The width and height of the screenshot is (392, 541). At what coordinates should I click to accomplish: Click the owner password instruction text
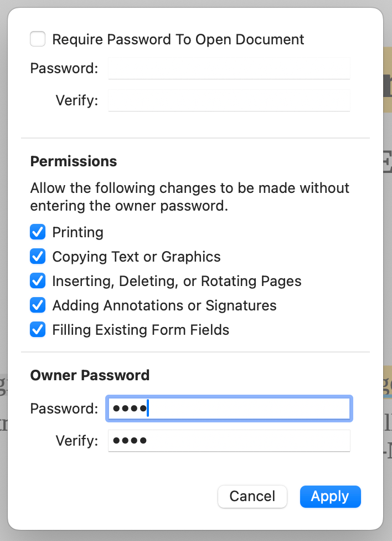coord(190,197)
